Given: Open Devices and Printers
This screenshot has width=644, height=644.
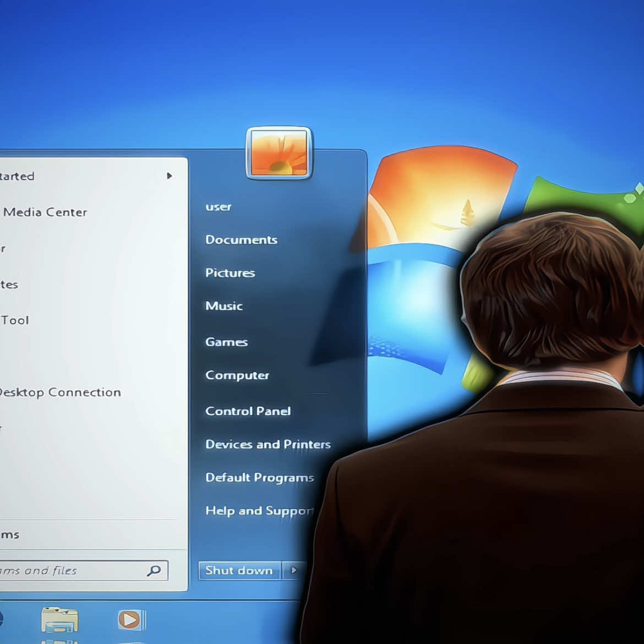Looking at the screenshot, I should [268, 444].
